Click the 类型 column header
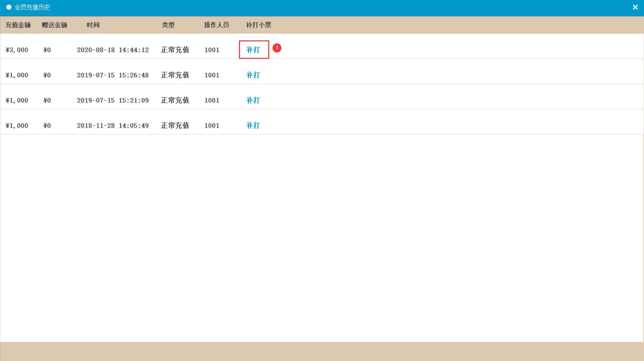Viewport: 644px width, 361px height. 168,25
